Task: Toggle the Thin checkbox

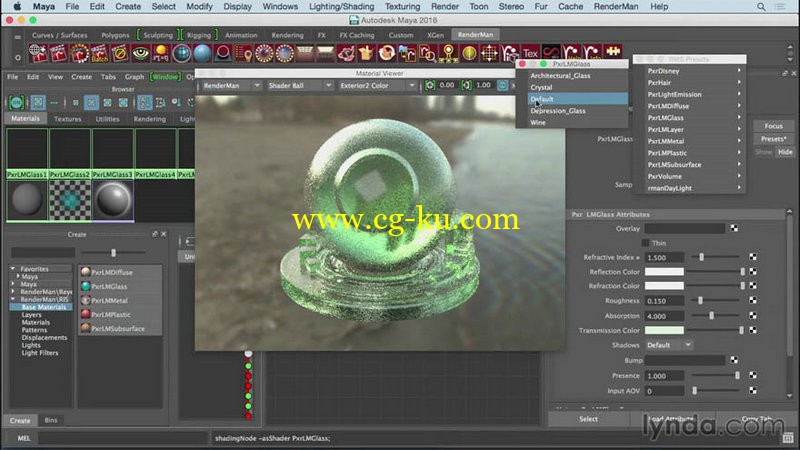Action: [x=645, y=243]
